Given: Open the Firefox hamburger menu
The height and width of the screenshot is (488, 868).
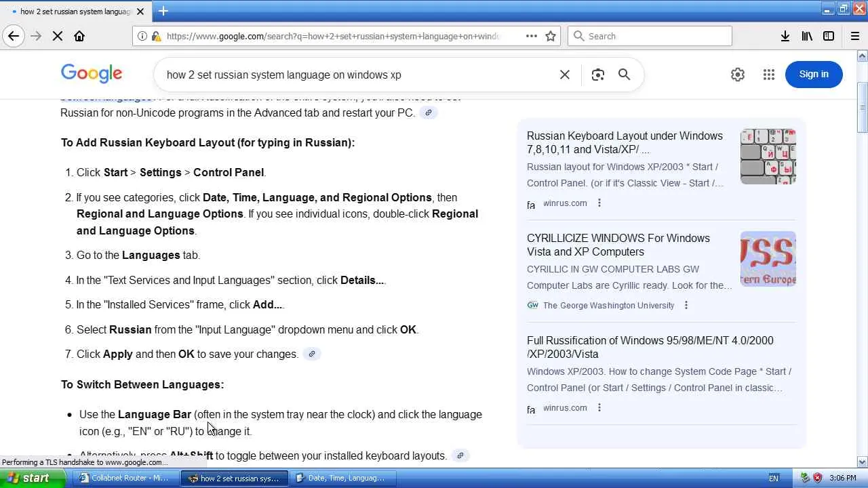Looking at the screenshot, I should click(x=855, y=36).
